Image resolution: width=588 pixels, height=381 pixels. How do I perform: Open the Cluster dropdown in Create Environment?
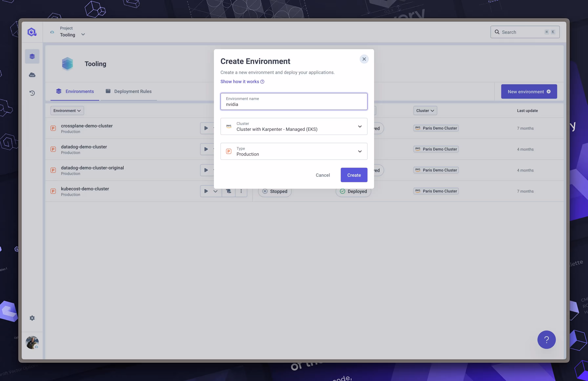(x=360, y=126)
